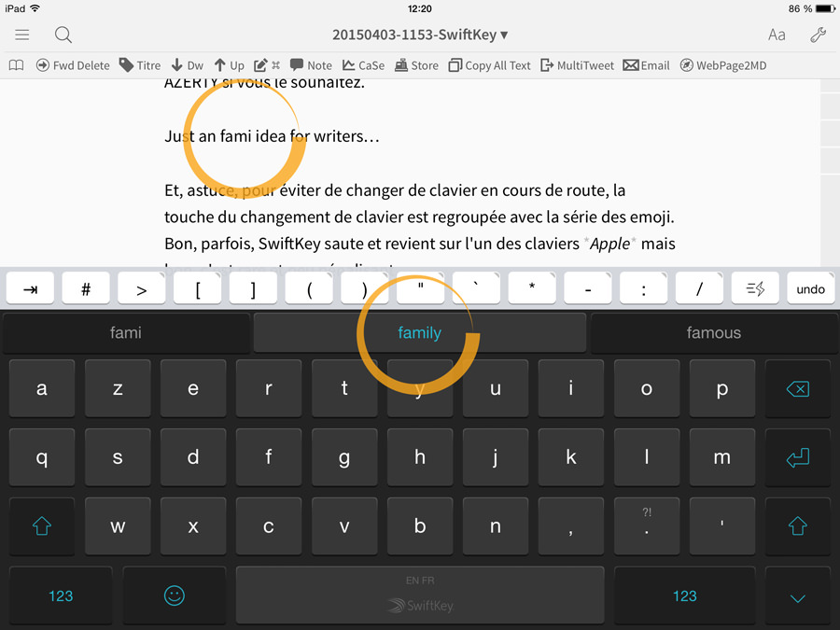This screenshot has height=630, width=840.
Task: Expand the 20150403-1153-SwiftKey title dropdown
Action: (420, 35)
